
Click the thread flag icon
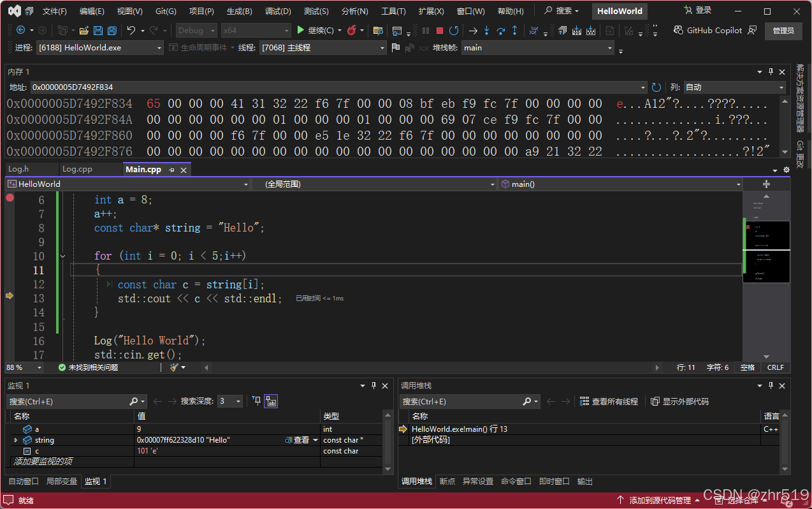(396, 48)
